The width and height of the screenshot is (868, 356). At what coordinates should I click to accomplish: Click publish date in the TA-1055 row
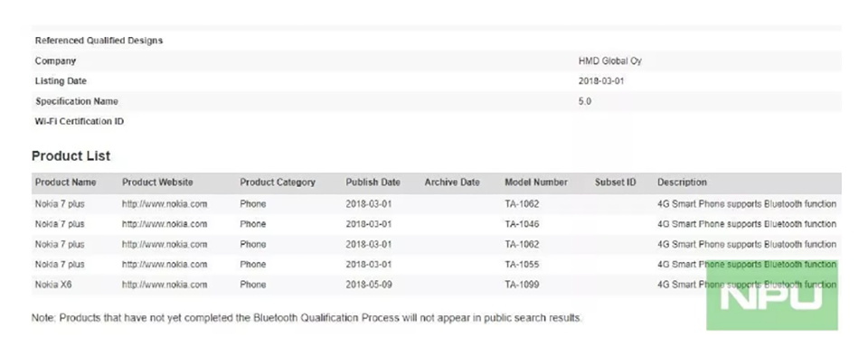[x=369, y=265]
